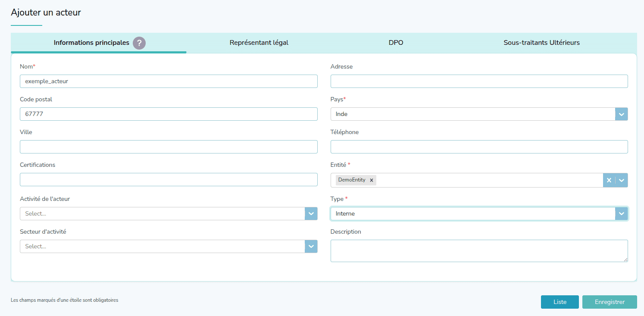
Task: Click the Code postal field
Action: pos(169,114)
